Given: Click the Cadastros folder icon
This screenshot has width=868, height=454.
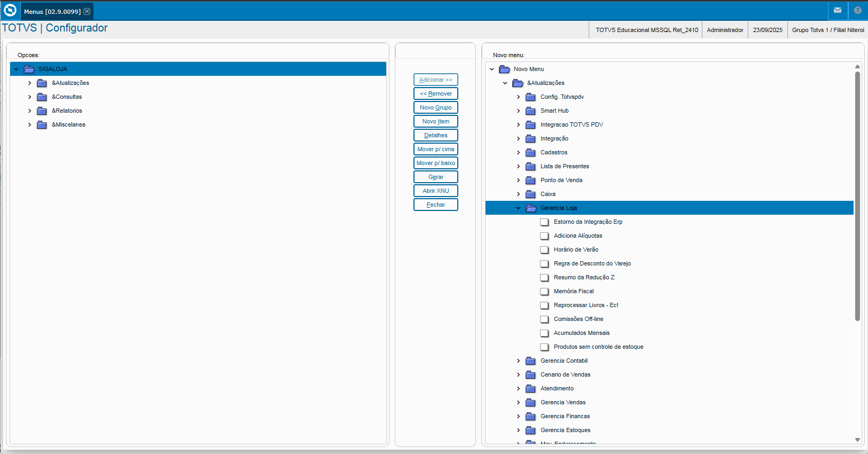Looking at the screenshot, I should [530, 152].
